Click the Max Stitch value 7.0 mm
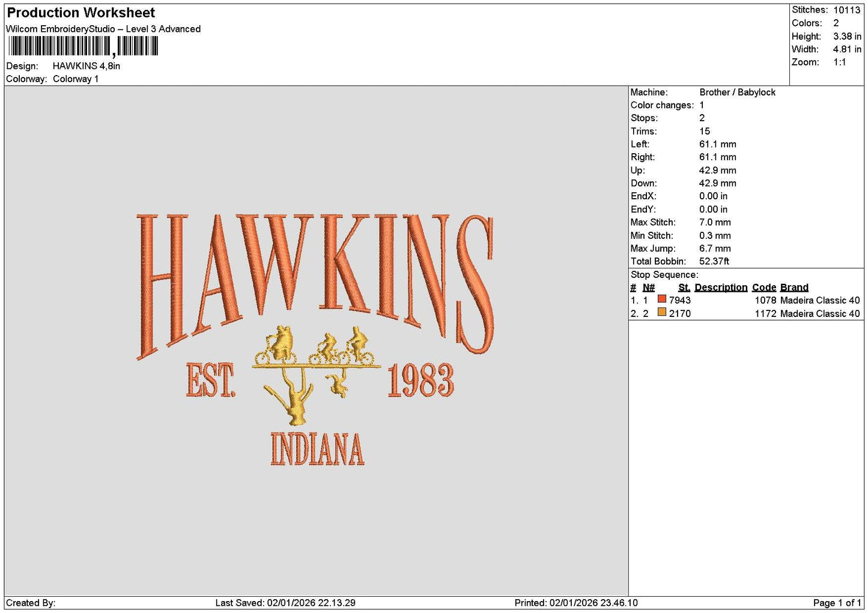The width and height of the screenshot is (868, 613). [715, 222]
